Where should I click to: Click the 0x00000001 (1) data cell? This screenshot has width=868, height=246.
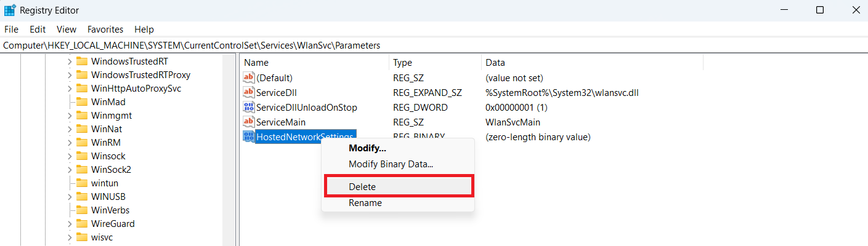click(x=517, y=107)
